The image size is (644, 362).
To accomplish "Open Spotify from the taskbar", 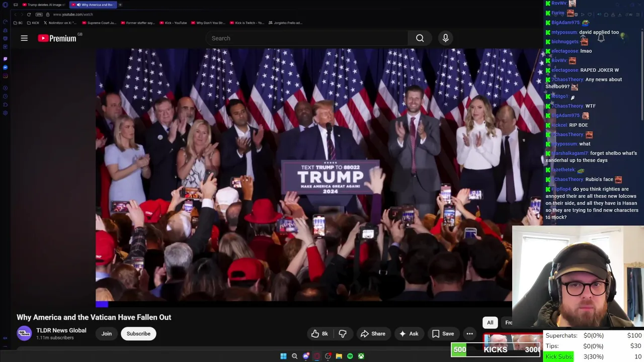I will pyautogui.click(x=350, y=356).
